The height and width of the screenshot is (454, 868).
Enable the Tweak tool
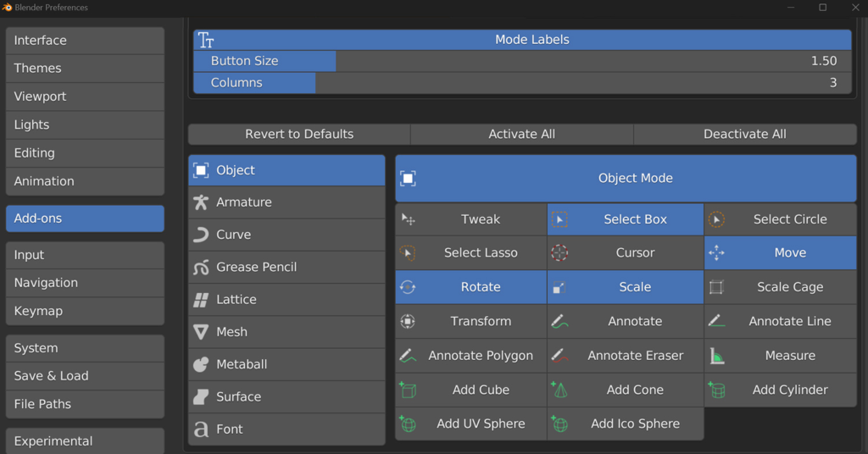[470, 219]
